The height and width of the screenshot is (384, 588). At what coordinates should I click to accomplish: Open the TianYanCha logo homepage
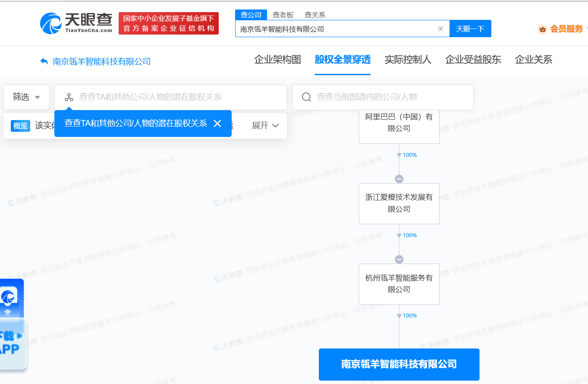(76, 23)
